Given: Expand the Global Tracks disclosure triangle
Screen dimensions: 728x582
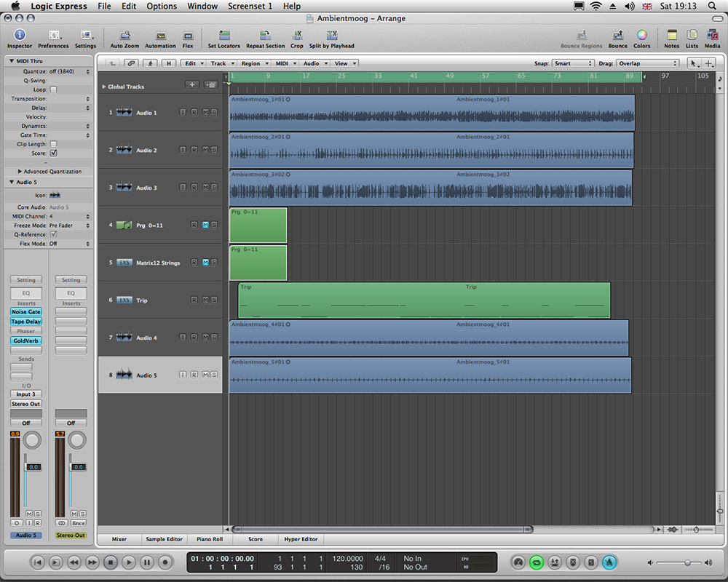Looking at the screenshot, I should coord(103,87).
